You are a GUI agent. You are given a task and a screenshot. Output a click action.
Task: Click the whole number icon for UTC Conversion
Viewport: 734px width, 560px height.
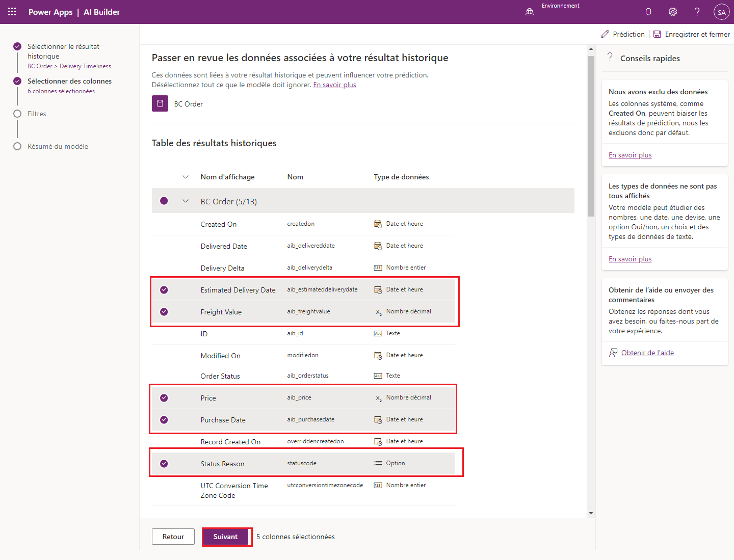[378, 485]
